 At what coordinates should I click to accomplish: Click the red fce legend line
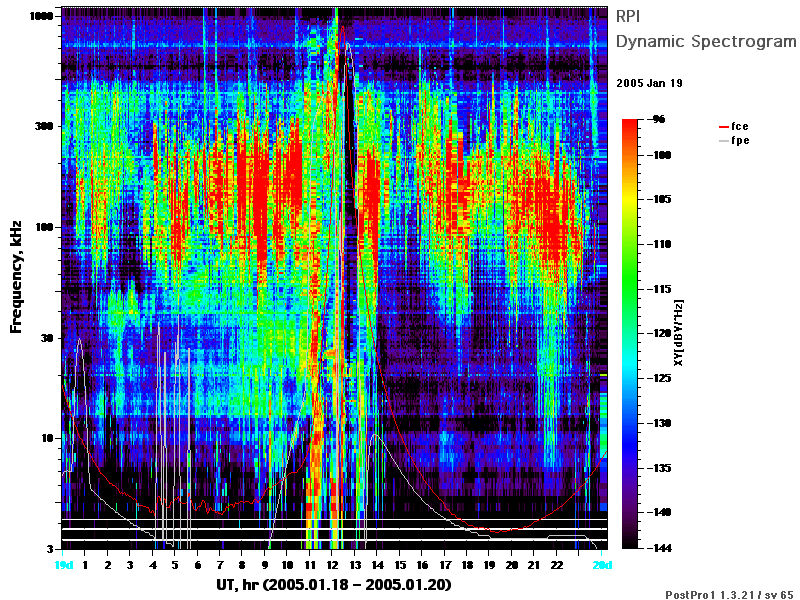(723, 127)
